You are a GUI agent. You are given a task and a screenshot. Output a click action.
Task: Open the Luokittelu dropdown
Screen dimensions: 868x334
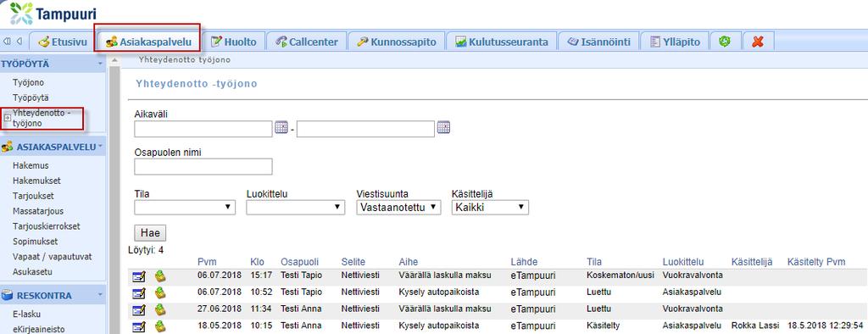(x=296, y=207)
